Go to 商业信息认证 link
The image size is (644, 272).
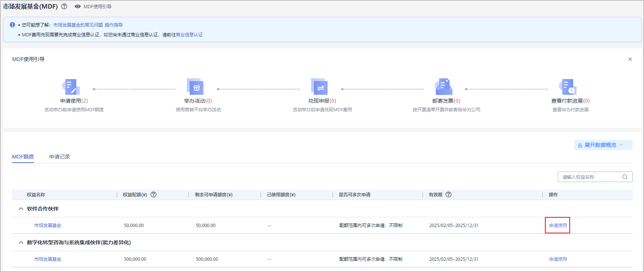[189, 34]
